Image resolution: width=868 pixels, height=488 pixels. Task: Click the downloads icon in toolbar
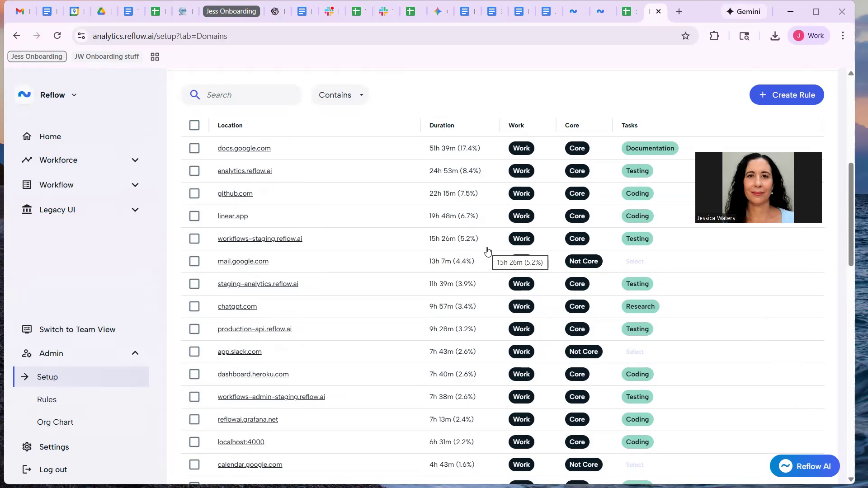[775, 36]
